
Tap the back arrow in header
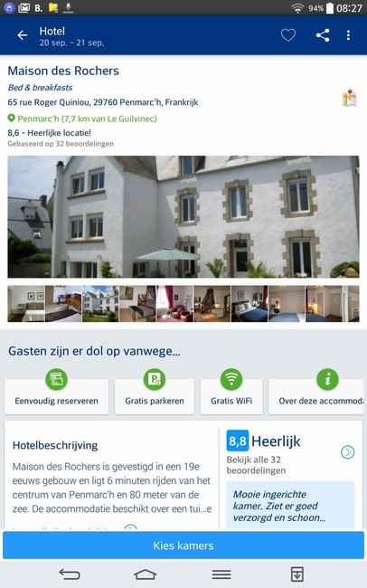click(23, 35)
